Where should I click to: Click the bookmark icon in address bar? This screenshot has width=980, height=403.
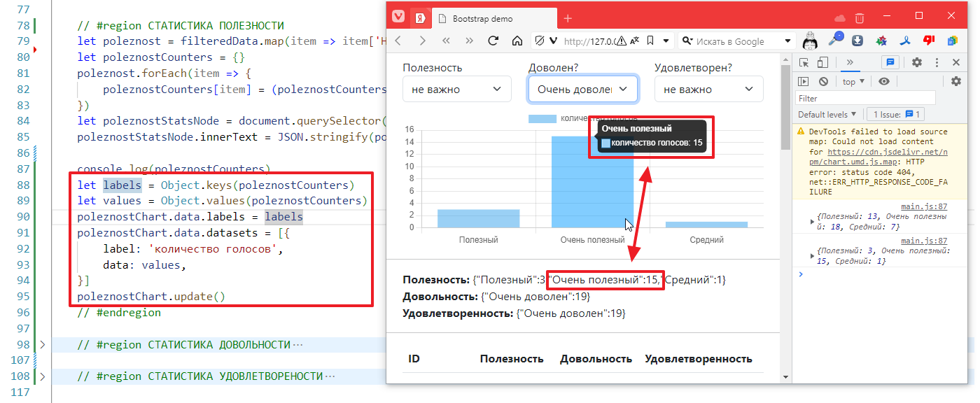(650, 41)
